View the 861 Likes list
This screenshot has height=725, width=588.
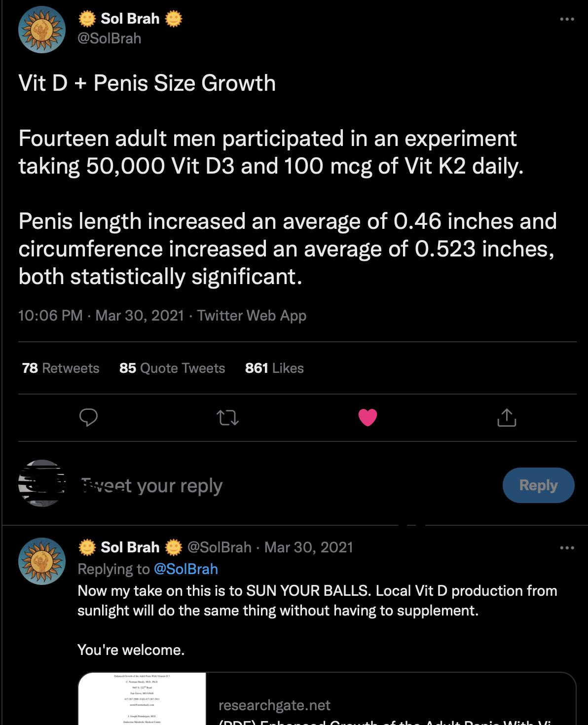point(274,368)
